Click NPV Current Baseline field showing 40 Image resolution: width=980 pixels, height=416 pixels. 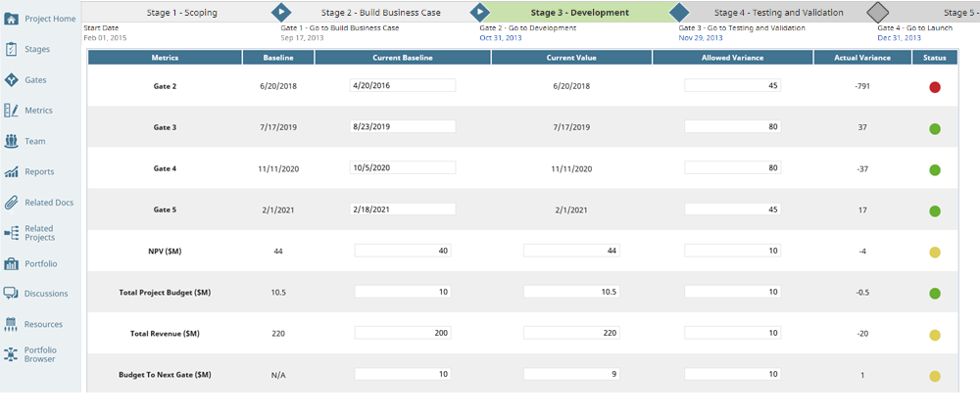[403, 251]
